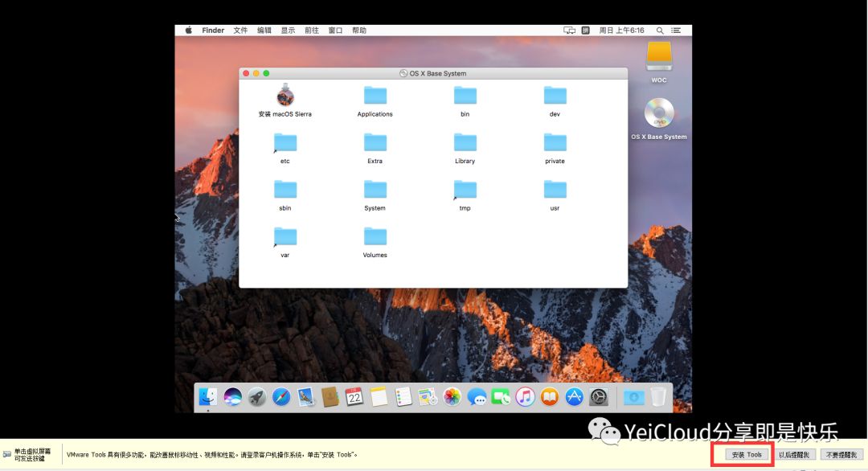Image resolution: width=868 pixels, height=471 pixels.
Task: Select the var folder alias
Action: click(285, 237)
